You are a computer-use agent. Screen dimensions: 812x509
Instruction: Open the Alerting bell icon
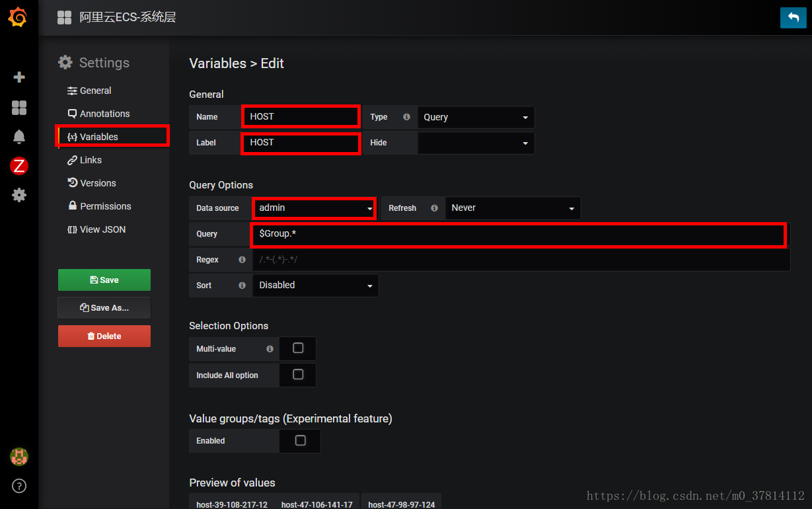pyautogui.click(x=19, y=137)
